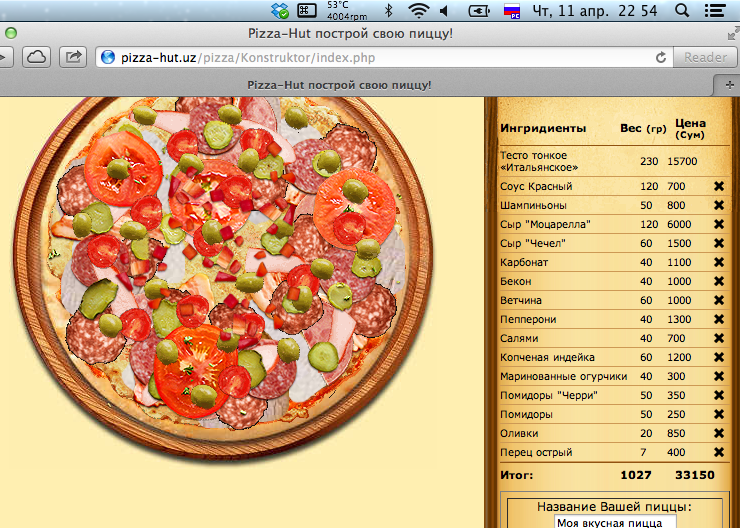Open Spotlight search magnifier

point(682,10)
